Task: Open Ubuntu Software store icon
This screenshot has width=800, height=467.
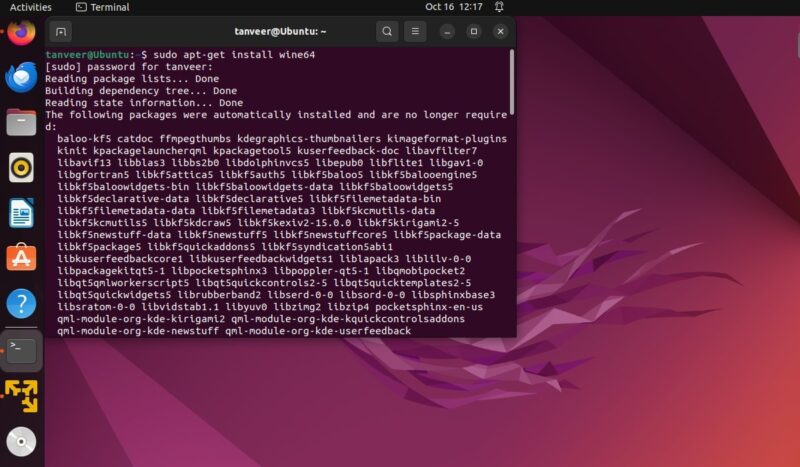Action: point(21,257)
